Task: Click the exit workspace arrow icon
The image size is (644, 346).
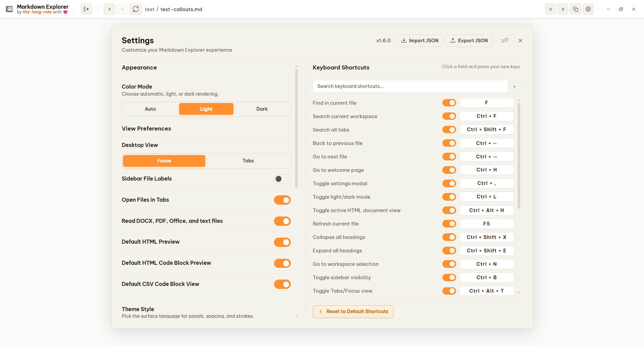Action: coord(86,9)
